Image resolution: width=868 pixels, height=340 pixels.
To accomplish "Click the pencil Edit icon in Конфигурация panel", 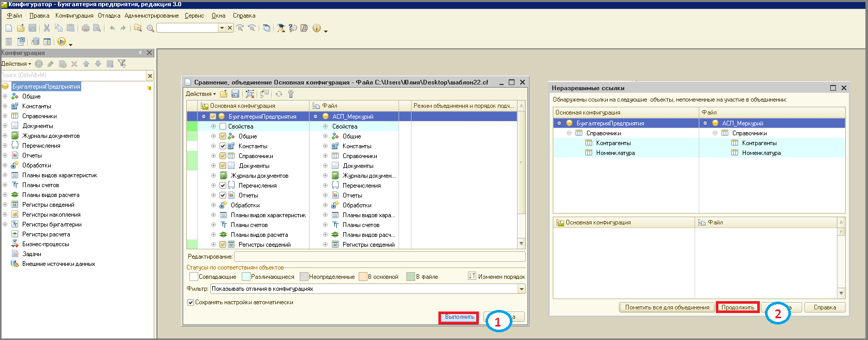I will (50, 64).
